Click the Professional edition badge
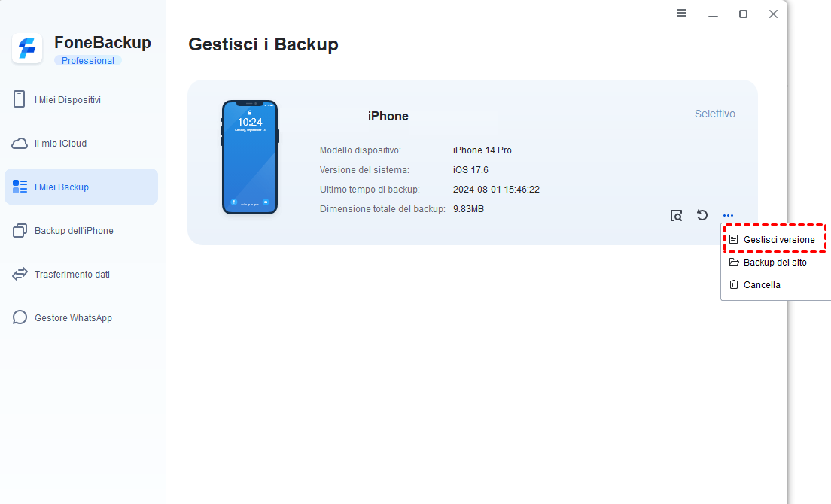This screenshot has width=831, height=504. click(88, 61)
